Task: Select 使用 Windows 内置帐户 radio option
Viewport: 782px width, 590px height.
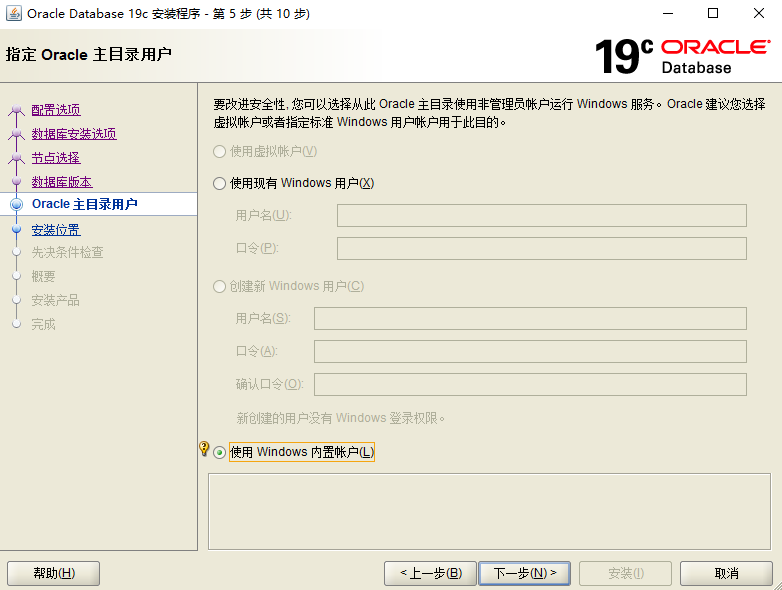Action: point(220,452)
